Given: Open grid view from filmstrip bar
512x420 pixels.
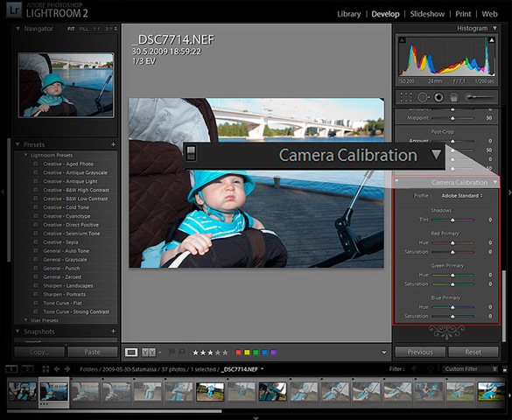Looking at the screenshot, I should pos(46,369).
